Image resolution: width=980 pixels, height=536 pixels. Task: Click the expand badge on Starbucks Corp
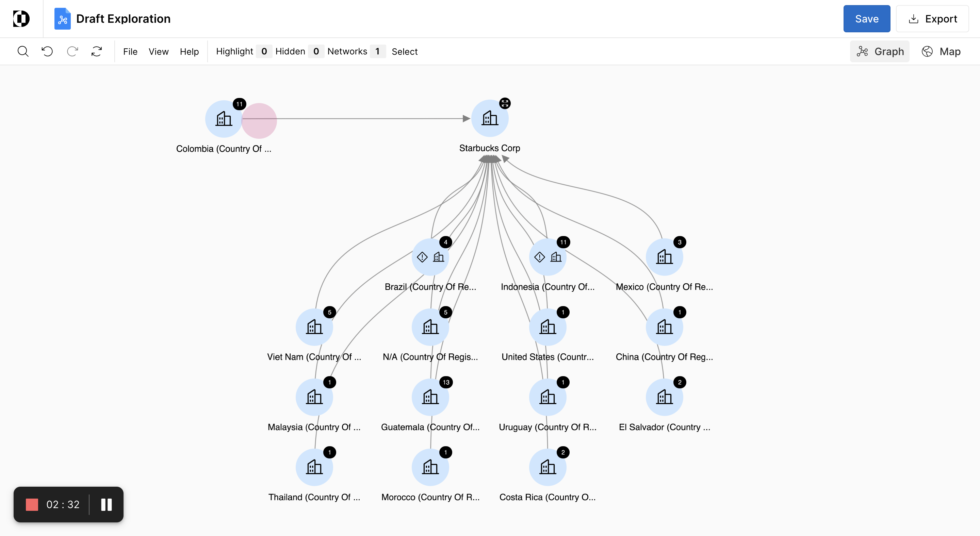pyautogui.click(x=504, y=103)
